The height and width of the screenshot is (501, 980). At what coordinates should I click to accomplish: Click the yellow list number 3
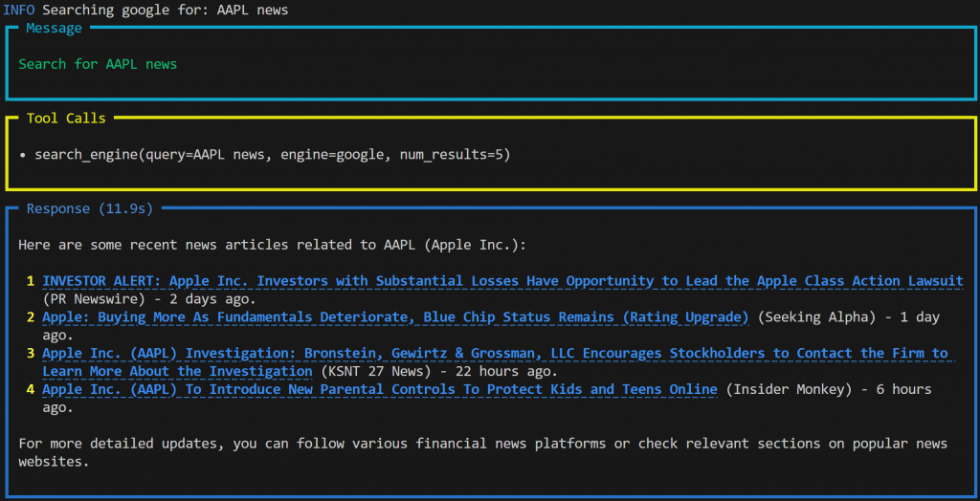point(31,354)
